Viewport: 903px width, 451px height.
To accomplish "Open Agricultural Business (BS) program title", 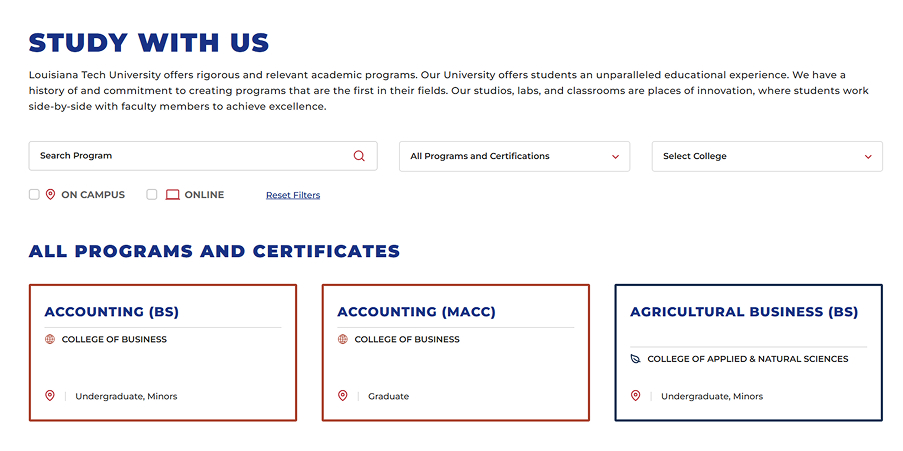I will pos(743,312).
